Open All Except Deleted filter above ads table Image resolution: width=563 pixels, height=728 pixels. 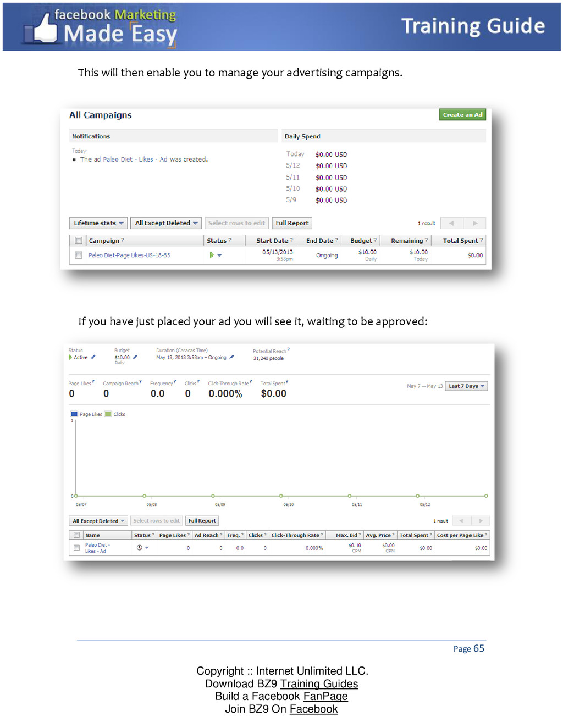[x=98, y=521]
